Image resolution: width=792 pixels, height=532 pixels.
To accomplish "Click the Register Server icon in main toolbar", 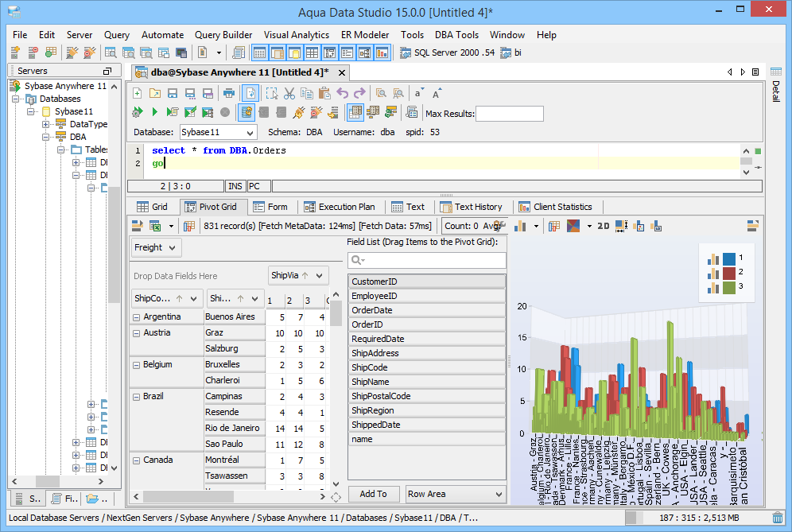I will click(16, 52).
